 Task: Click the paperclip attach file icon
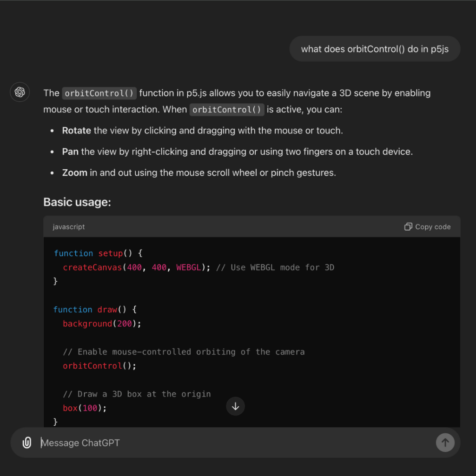coord(27,443)
